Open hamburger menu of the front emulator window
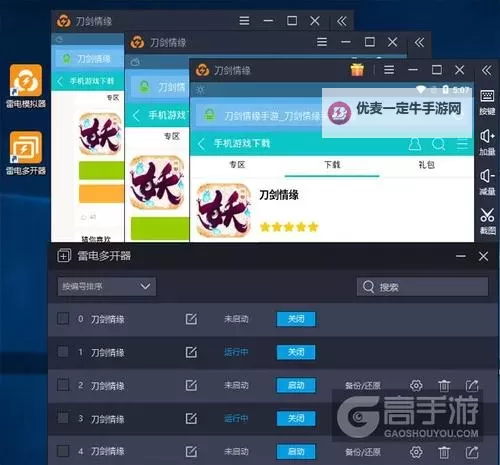This screenshot has width=500, height=465. click(389, 70)
